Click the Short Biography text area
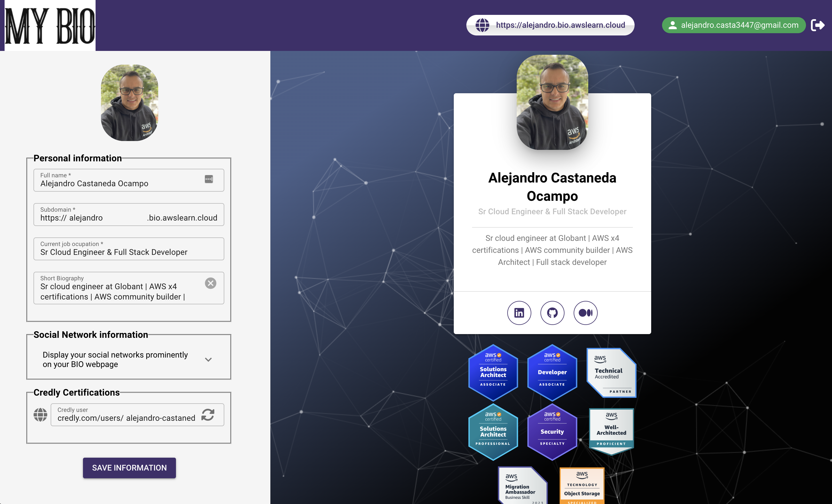This screenshot has height=504, width=832. (x=129, y=288)
